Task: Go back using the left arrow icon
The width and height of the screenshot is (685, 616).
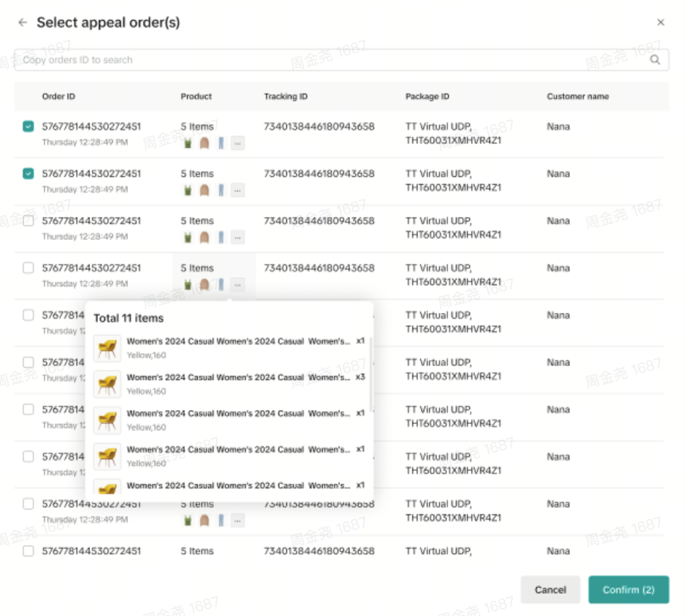Action: (22, 22)
